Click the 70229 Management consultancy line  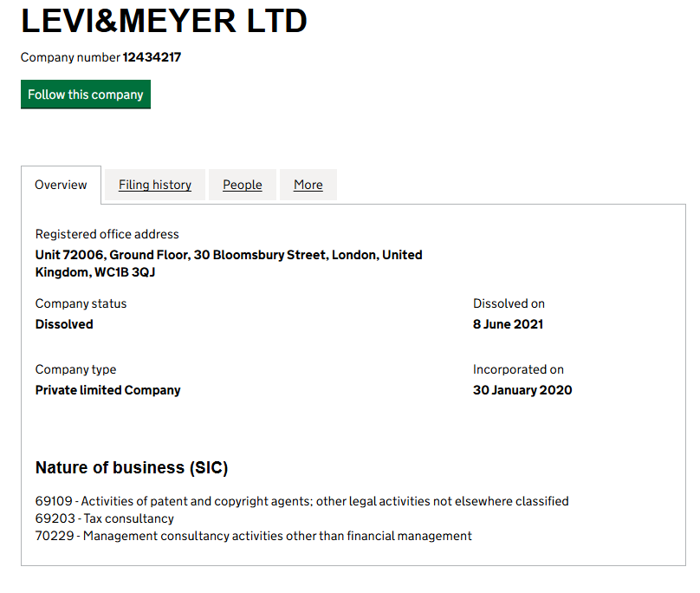point(254,536)
